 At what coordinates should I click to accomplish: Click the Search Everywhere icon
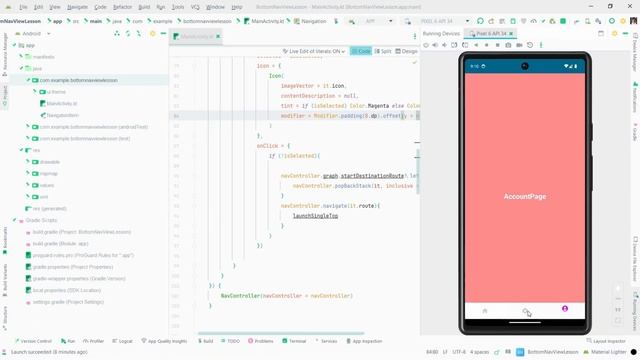612,21
